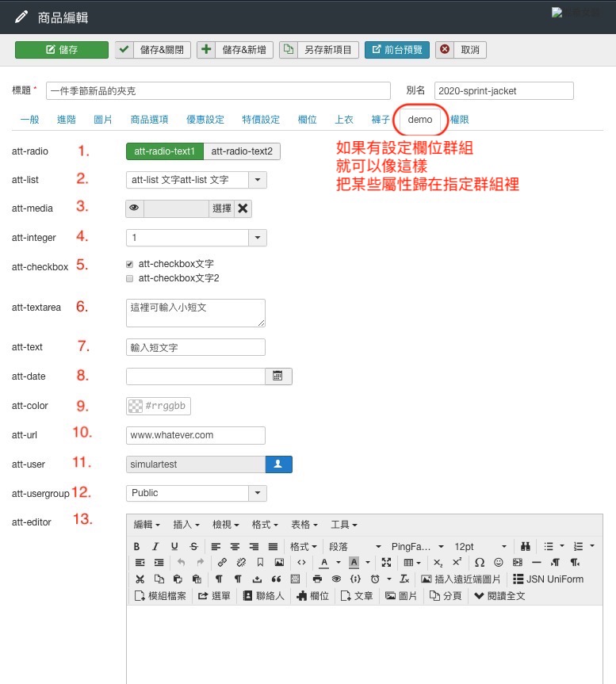The height and width of the screenshot is (684, 616).
Task: Open the calendar picker for att-date
Action: tap(278, 376)
